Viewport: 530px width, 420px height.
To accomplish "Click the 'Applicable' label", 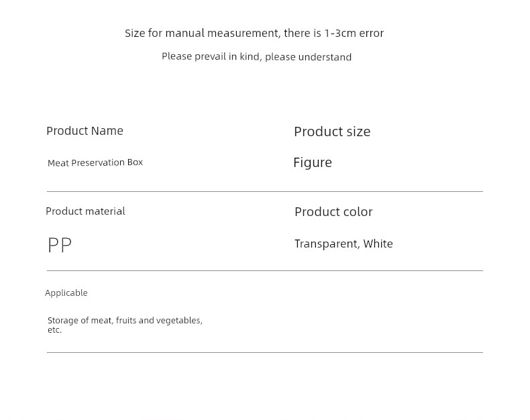I will [x=66, y=293].
